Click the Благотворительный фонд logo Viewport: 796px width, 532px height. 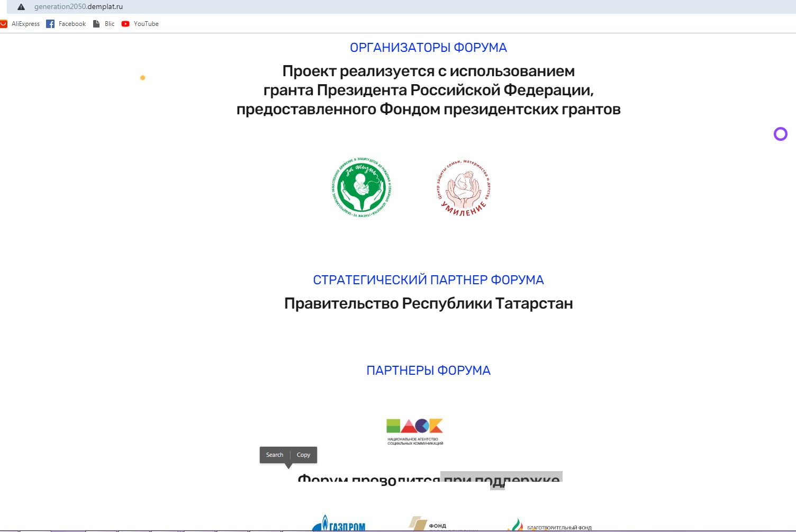(x=549, y=526)
